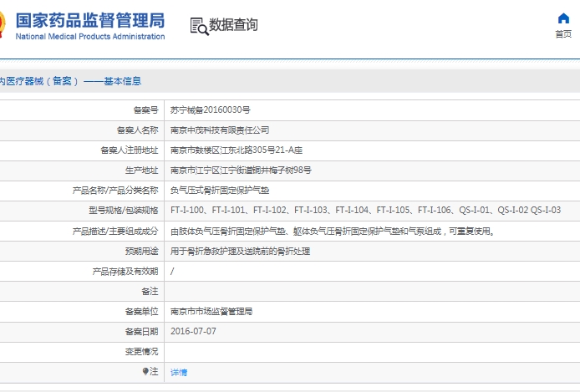
Task: Click the 产品名称/产品分类名称 row label
Action: pos(115,191)
